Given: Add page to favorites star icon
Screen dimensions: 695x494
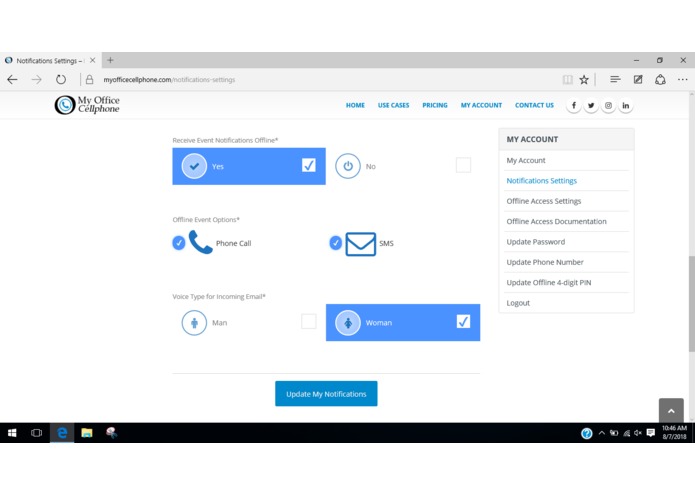Looking at the screenshot, I should coord(584,80).
